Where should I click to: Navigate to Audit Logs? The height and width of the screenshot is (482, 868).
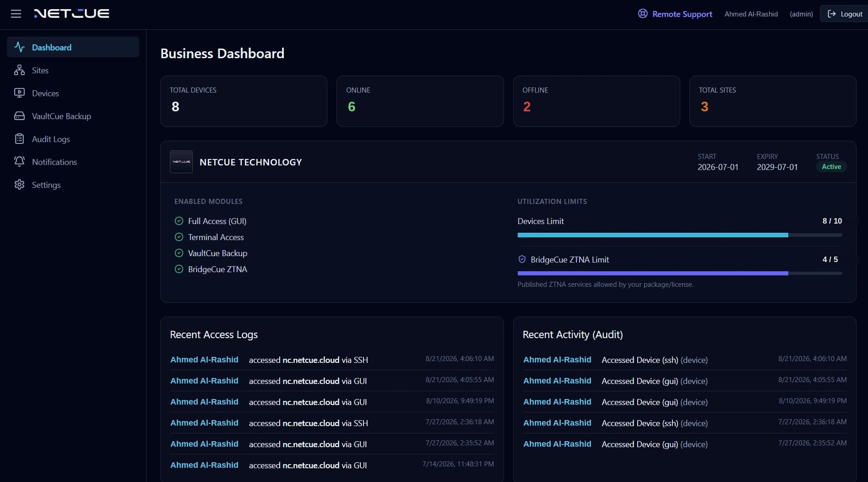pos(73,139)
